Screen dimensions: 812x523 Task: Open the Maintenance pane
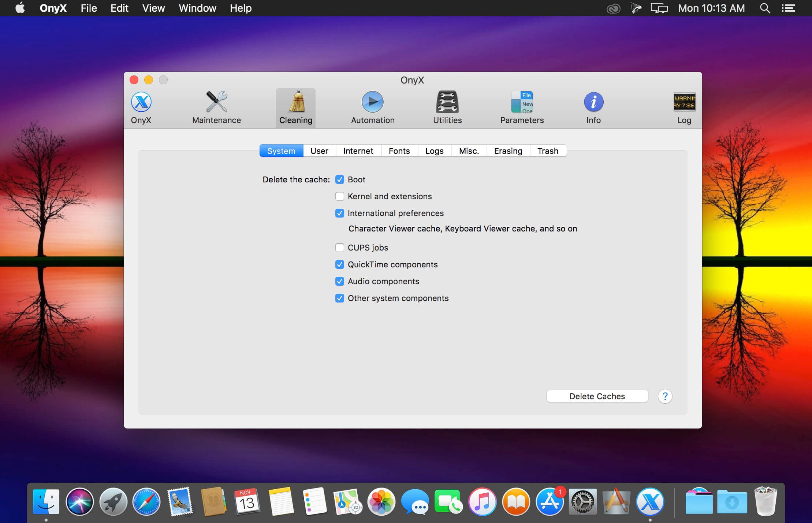click(216, 108)
